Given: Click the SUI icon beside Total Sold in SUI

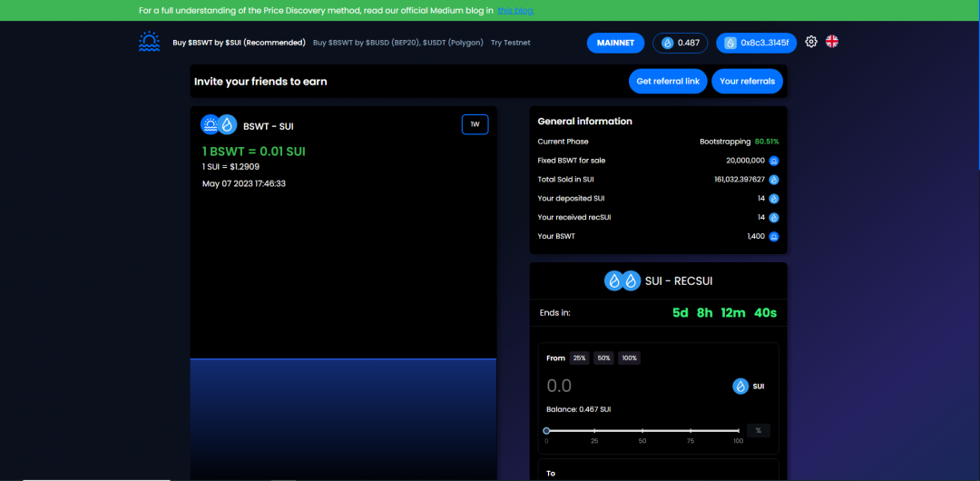Looking at the screenshot, I should (x=774, y=180).
